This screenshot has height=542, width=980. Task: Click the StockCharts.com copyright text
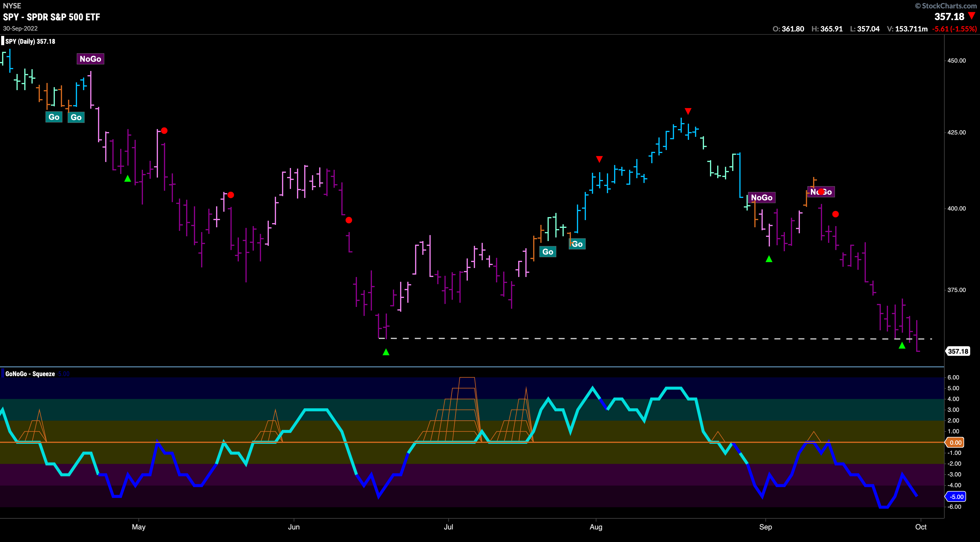coord(946,6)
